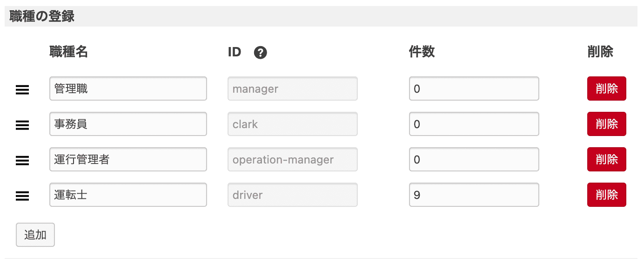The width and height of the screenshot is (644, 259).
Task: Focus the 件数 field in 管理職 row
Action: 474,89
